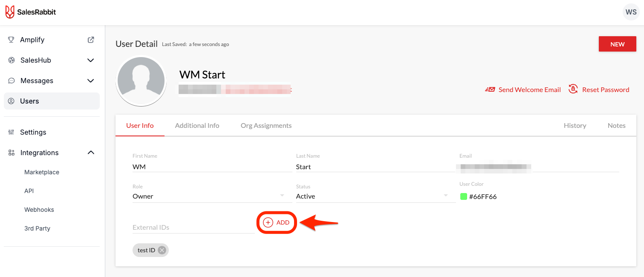Click the External IDs input field

(x=193, y=227)
